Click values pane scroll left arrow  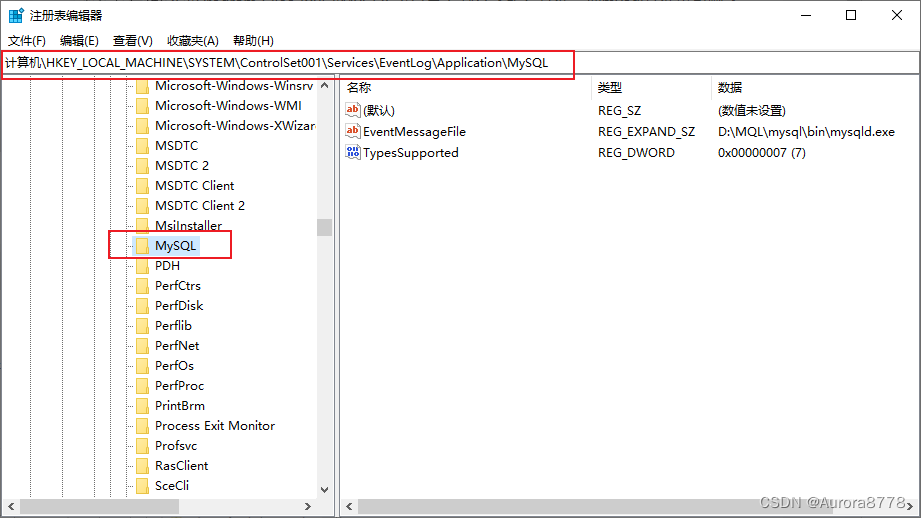[x=349, y=506]
